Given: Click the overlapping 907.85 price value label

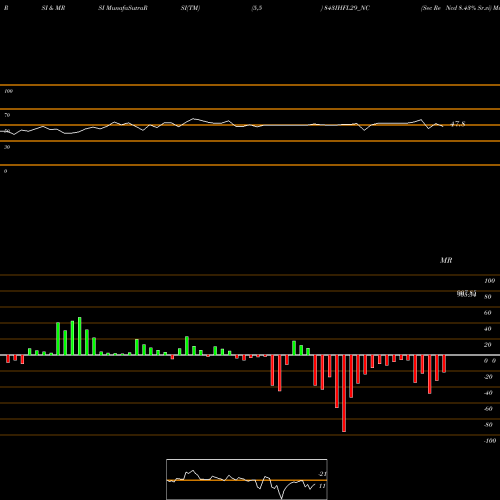Looking at the screenshot, I should 466,294.
